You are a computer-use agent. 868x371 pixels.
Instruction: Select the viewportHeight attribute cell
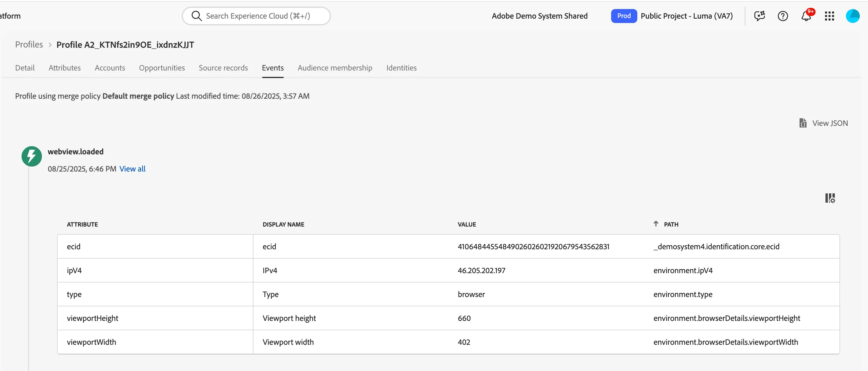pos(155,318)
